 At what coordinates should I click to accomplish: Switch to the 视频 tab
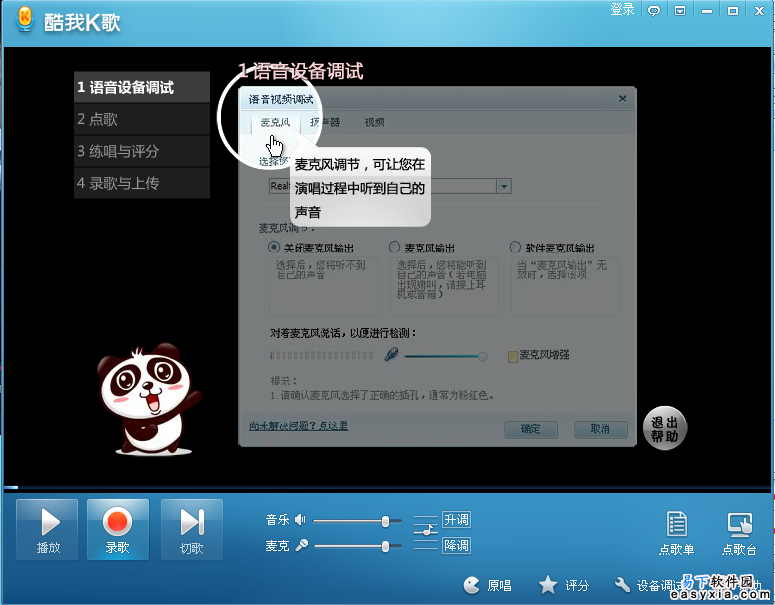click(x=374, y=122)
